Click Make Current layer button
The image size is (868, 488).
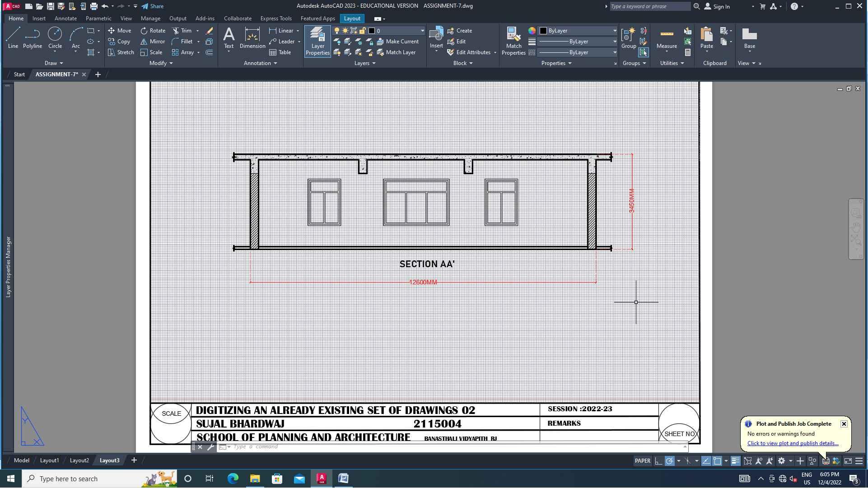point(397,42)
